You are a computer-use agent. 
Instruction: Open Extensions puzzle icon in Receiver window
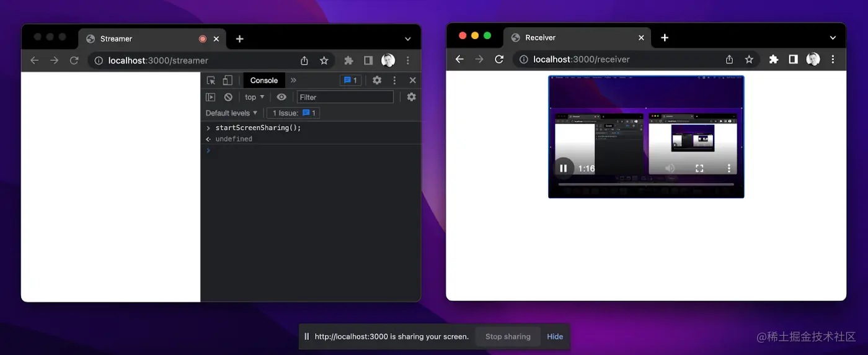(773, 59)
